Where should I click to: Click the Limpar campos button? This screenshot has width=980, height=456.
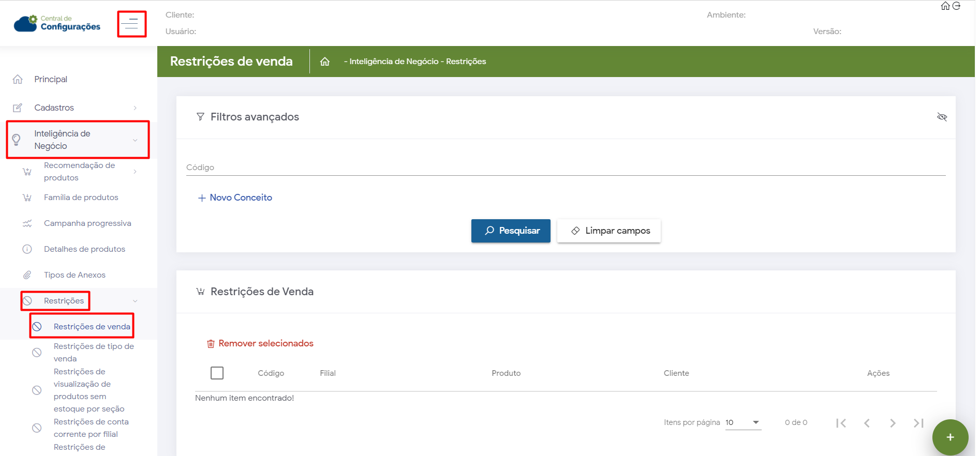[608, 231]
